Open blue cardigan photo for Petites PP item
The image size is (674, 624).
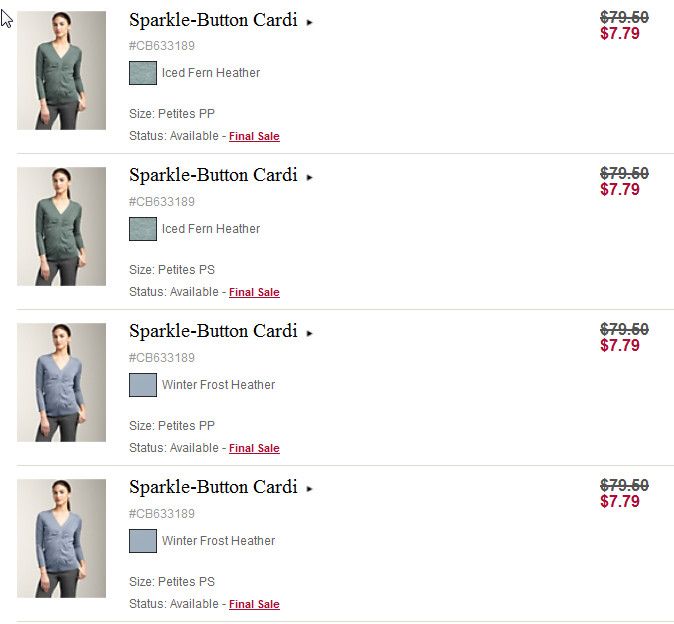coord(61,382)
